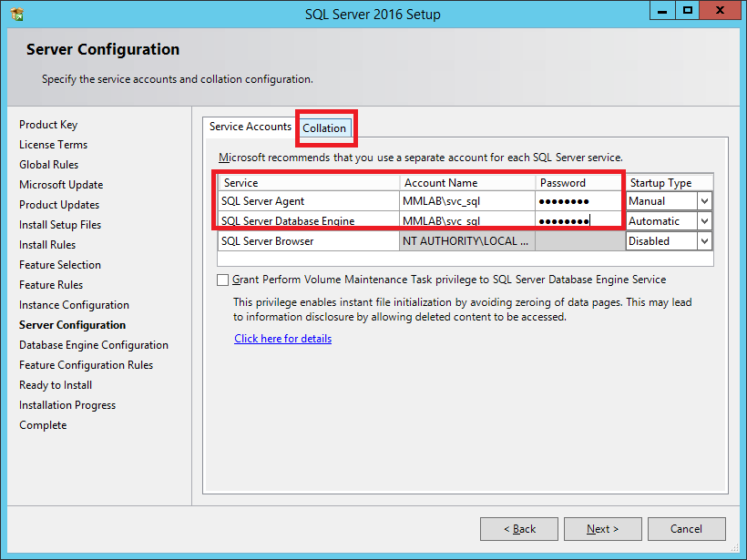Select the Service Accounts tab

250,127
